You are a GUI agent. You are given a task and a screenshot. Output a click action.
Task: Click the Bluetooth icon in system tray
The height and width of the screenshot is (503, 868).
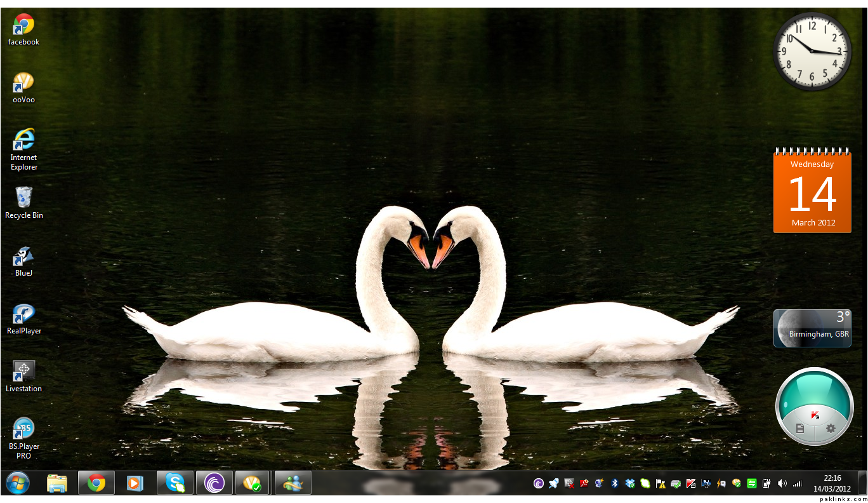614,483
